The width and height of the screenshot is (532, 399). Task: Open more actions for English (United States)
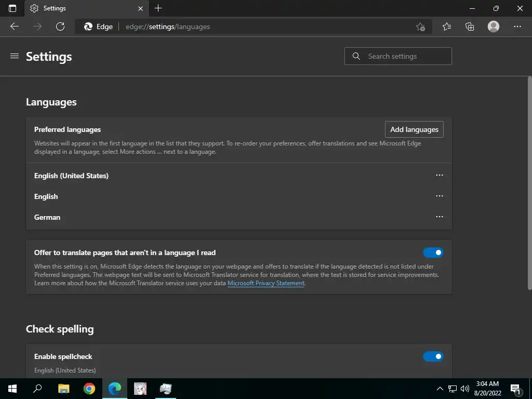tap(440, 176)
